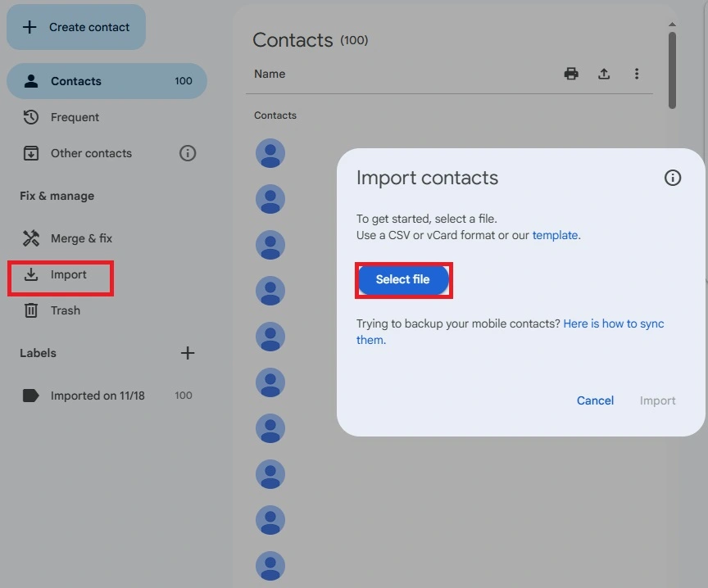Click the Frequent history clock icon

(x=30, y=117)
